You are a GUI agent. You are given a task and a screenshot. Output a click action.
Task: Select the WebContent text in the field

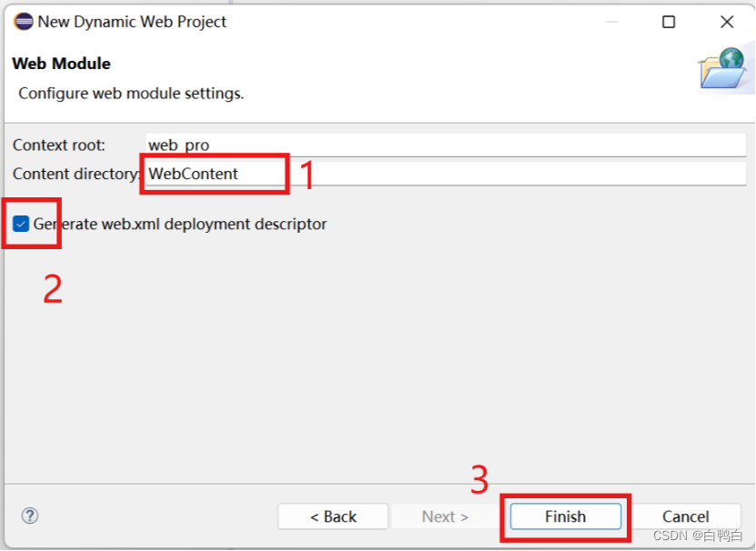click(x=194, y=174)
